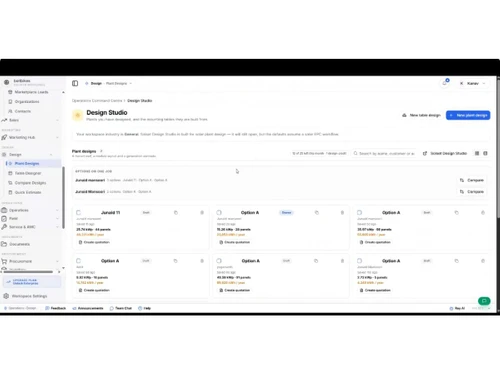The image size is (500, 375).
Task: Duplicate the 5 panels Option A design
Action: click(457, 261)
